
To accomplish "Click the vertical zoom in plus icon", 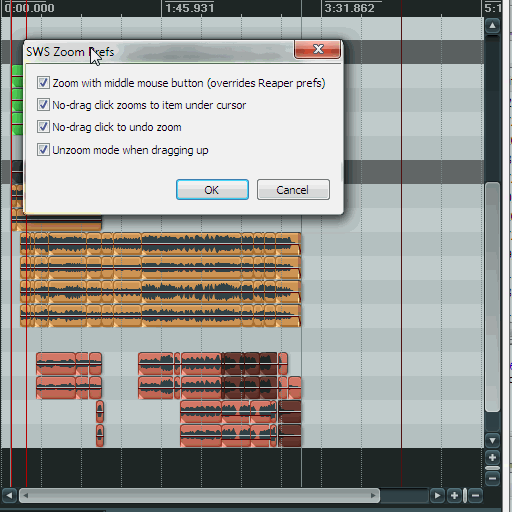I will (492, 457).
